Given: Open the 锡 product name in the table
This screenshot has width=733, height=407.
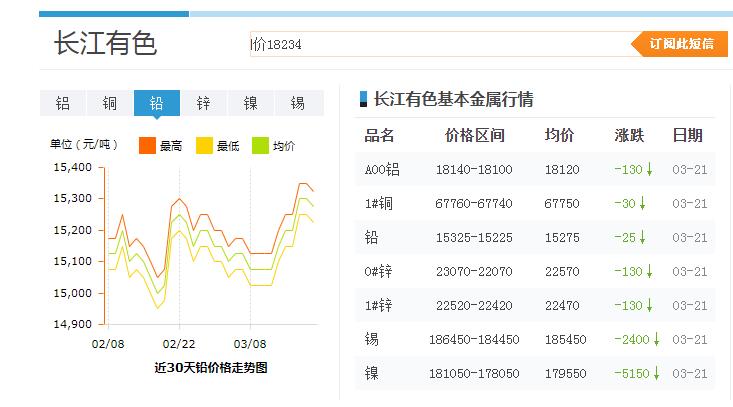Looking at the screenshot, I should 372,339.
